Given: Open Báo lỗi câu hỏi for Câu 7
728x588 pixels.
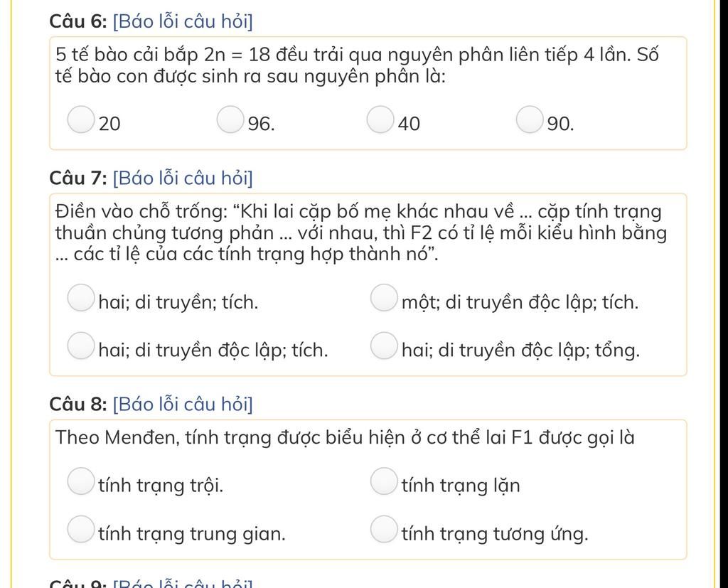Looking at the screenshot, I should pyautogui.click(x=183, y=178).
